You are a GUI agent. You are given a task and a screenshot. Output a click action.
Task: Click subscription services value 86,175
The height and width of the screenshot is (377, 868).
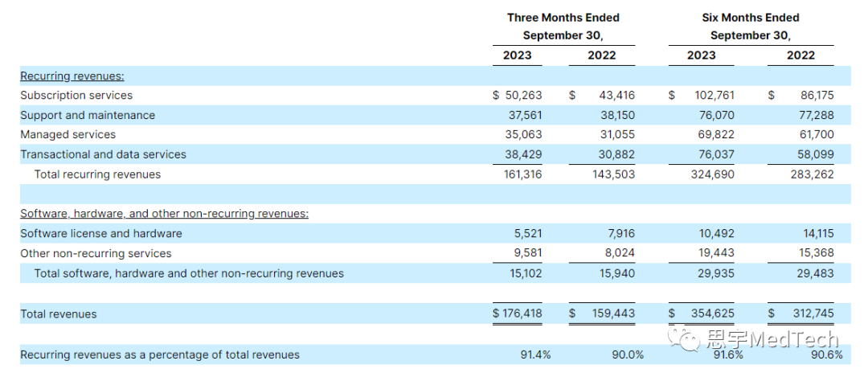(816, 95)
